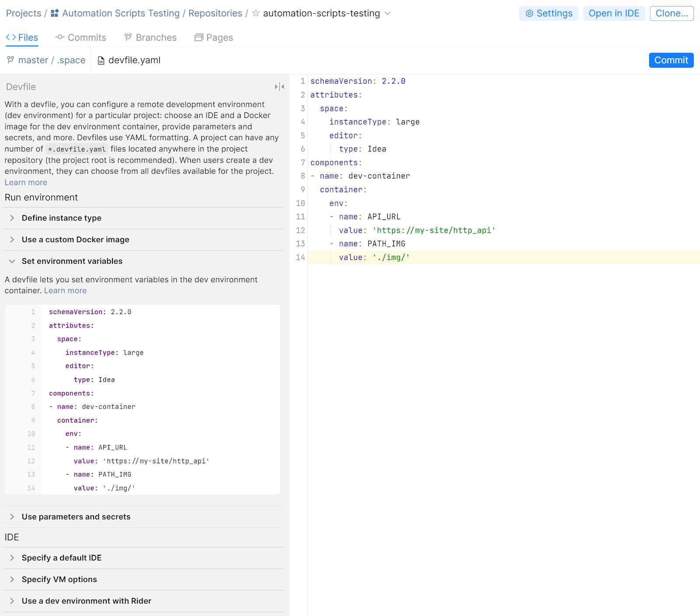The height and width of the screenshot is (616, 700).
Task: Switch to the Files tab
Action: (x=22, y=38)
